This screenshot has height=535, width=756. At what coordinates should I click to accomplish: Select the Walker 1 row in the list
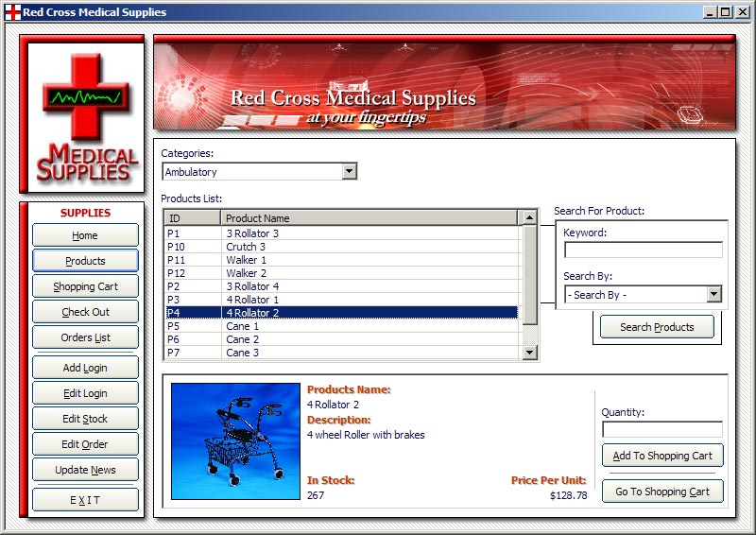pyautogui.click(x=340, y=260)
